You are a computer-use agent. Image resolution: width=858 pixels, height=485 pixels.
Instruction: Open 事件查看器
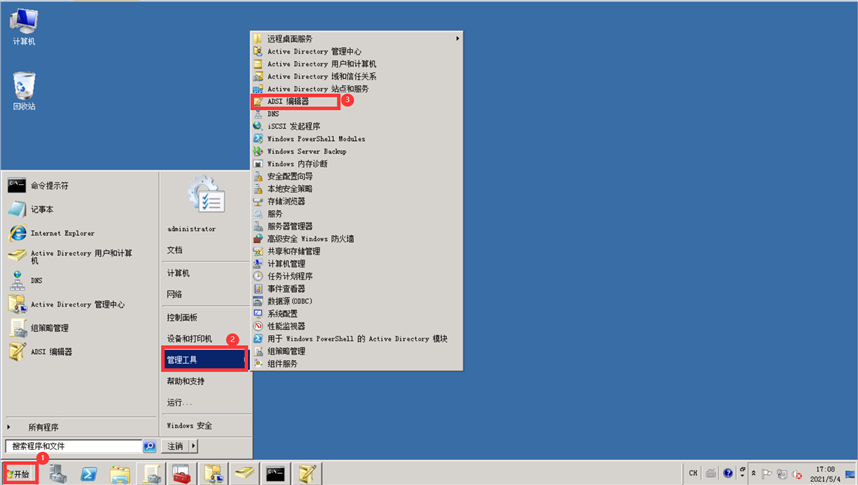click(356, 288)
